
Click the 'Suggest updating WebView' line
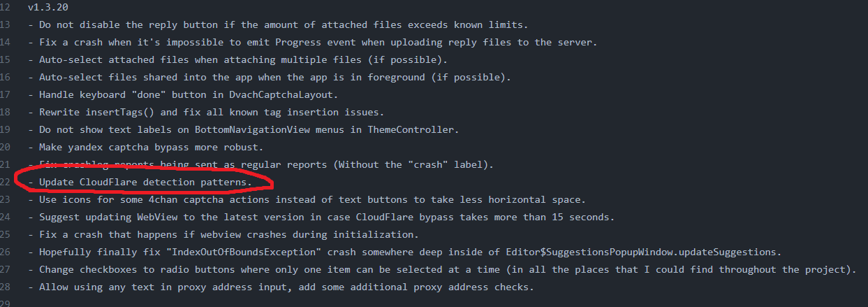[321, 217]
